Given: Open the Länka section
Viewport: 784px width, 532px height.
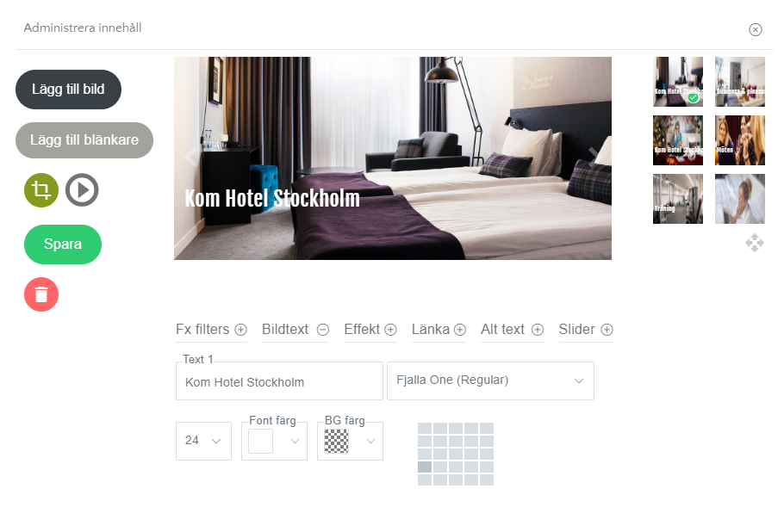Looking at the screenshot, I should click(x=439, y=330).
